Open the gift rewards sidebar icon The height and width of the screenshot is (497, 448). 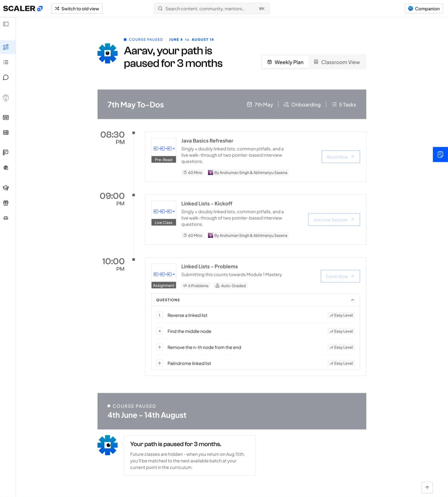pyautogui.click(x=6, y=203)
